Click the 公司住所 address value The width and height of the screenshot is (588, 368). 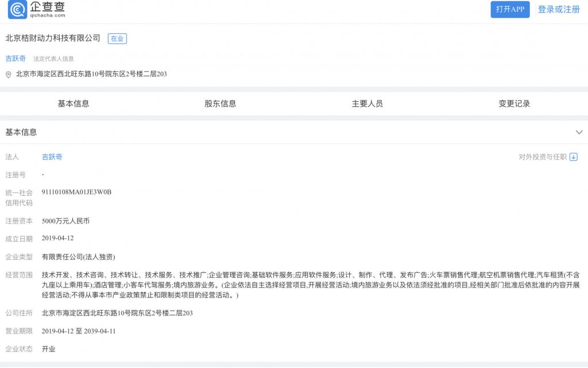coord(117,313)
